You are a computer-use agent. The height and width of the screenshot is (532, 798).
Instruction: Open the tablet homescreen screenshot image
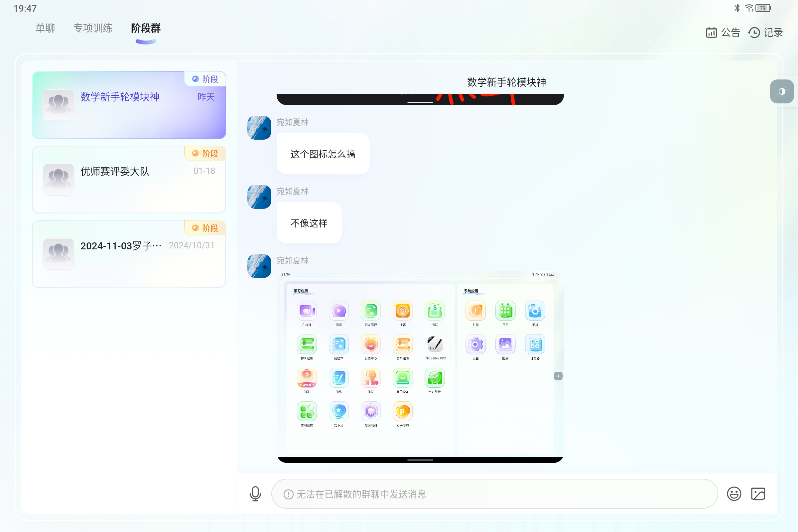[420, 366]
